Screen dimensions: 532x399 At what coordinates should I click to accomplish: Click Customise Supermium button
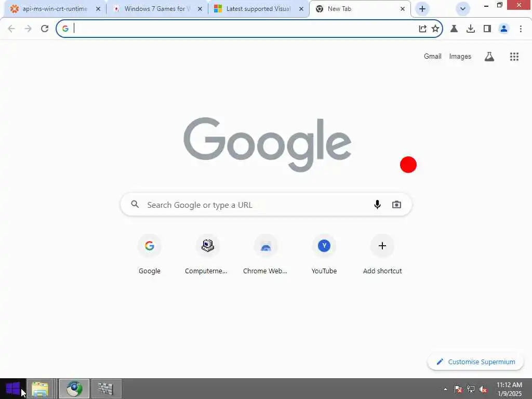click(x=476, y=362)
